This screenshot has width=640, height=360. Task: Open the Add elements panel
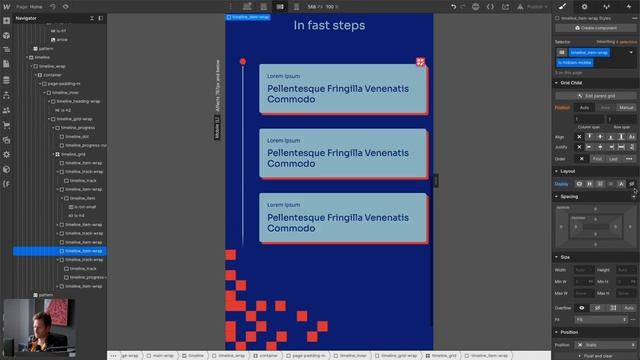click(x=7, y=21)
